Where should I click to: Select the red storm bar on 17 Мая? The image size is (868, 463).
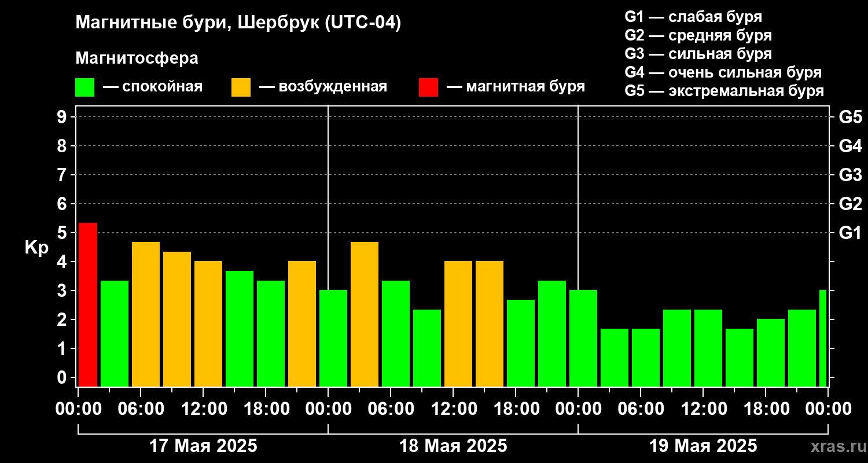(88, 304)
